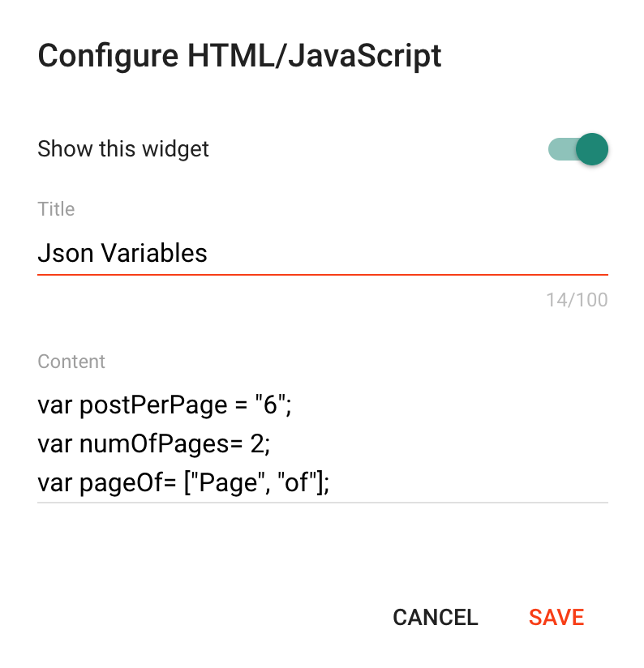Click the 14/100 character counter
Viewport: 644px width, 668px height.
[577, 300]
